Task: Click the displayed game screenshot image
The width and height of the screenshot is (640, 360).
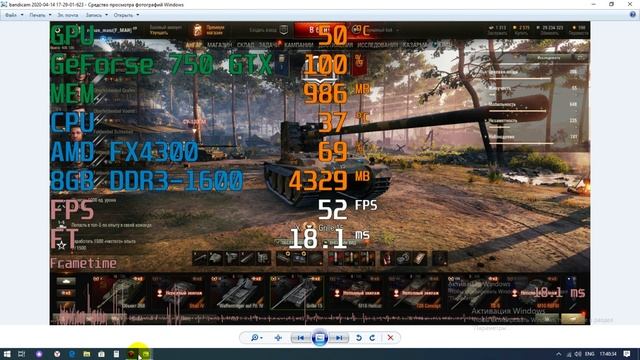Action: coord(320,173)
